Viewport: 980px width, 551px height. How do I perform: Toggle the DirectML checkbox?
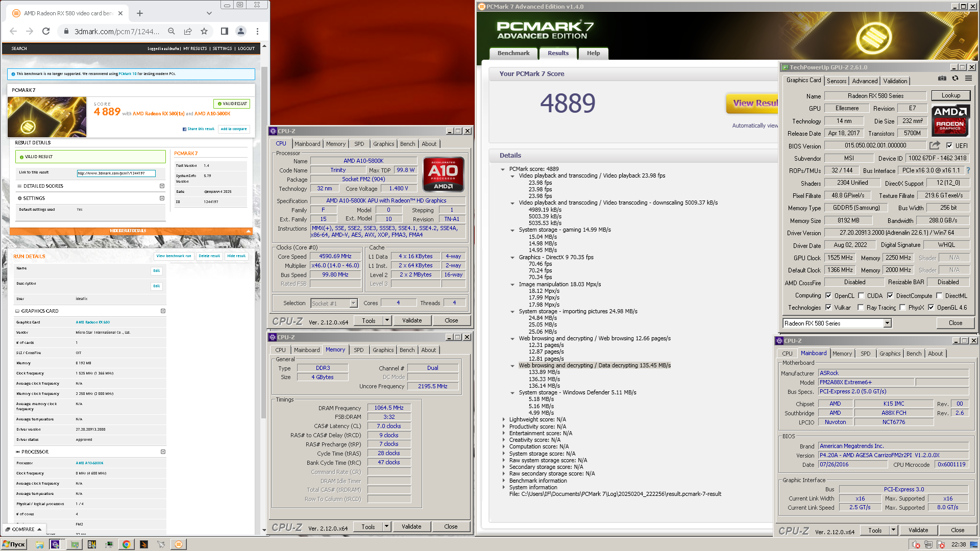pos(939,296)
